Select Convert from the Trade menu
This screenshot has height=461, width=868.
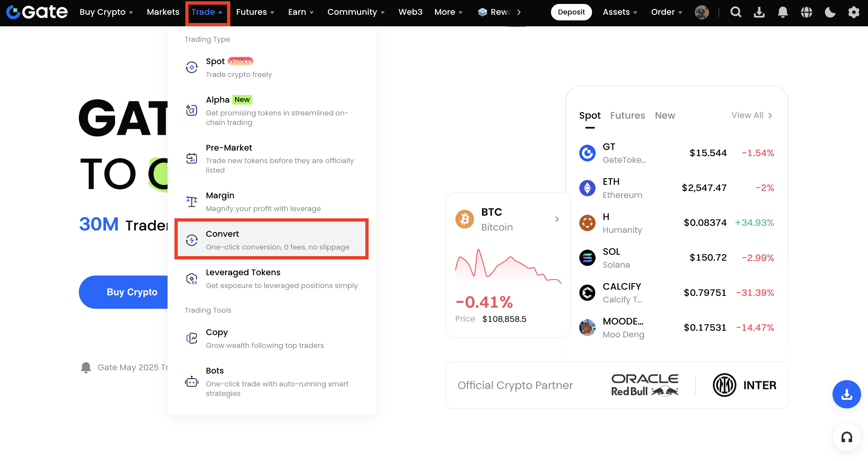pos(271,240)
